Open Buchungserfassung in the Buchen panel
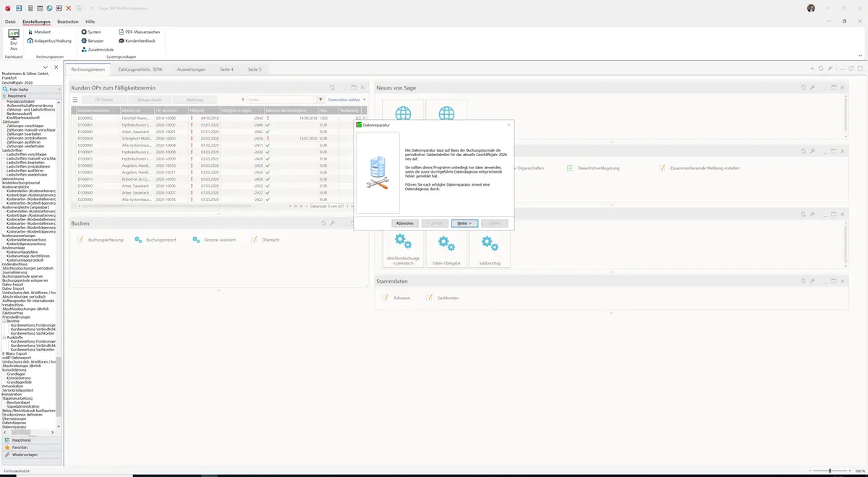The height and width of the screenshot is (477, 868). click(x=101, y=239)
